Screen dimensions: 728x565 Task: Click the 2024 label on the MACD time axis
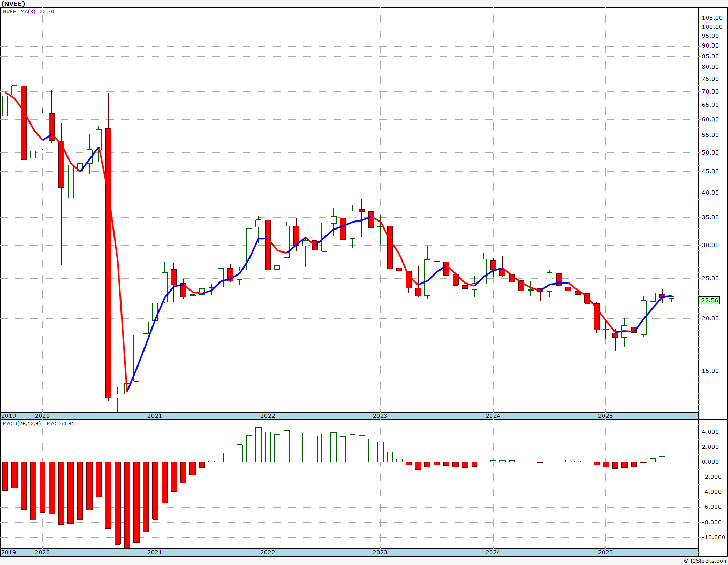coord(493,552)
